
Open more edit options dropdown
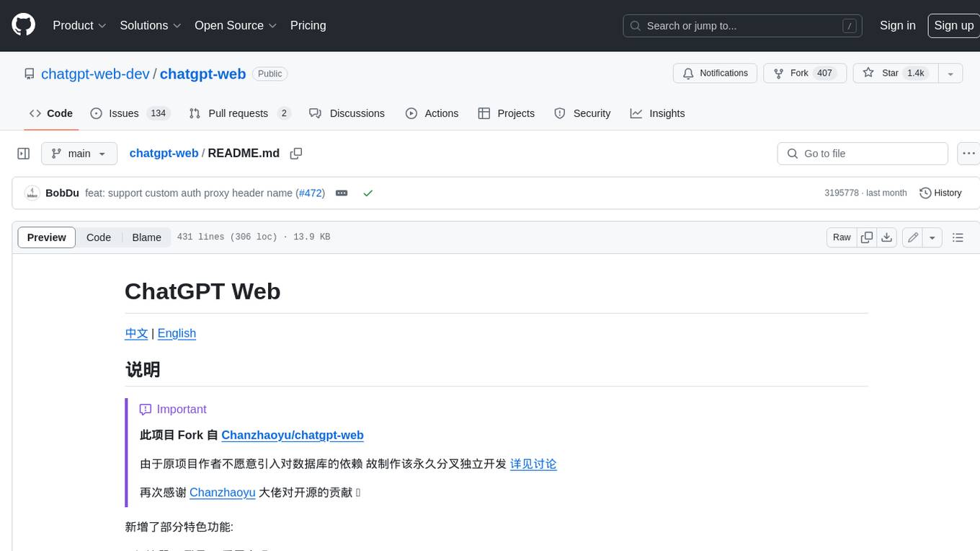point(932,237)
